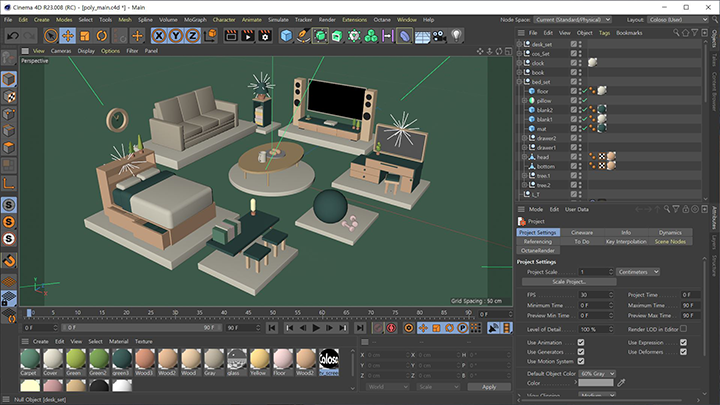The height and width of the screenshot is (405, 720).
Task: Switch to Texture mode in left palette
Action: pyautogui.click(x=9, y=96)
